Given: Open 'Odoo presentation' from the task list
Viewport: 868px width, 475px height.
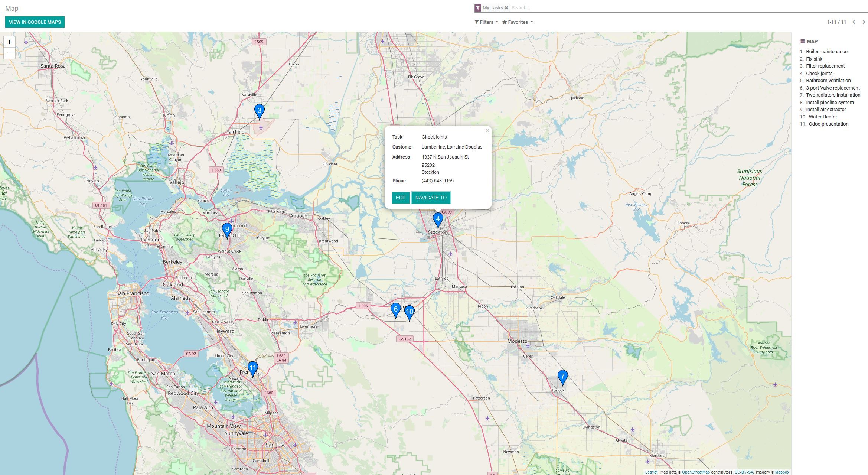Looking at the screenshot, I should click(829, 124).
